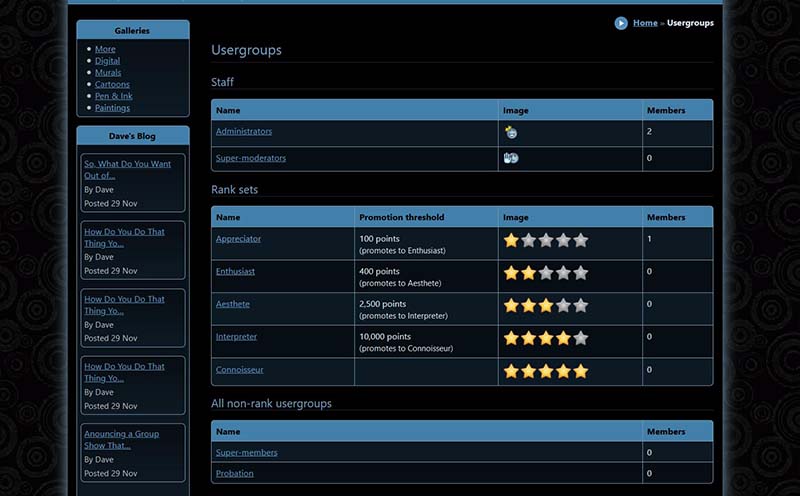Click the Enthusiast two-star rank image
800x496 pixels.
coord(545,273)
